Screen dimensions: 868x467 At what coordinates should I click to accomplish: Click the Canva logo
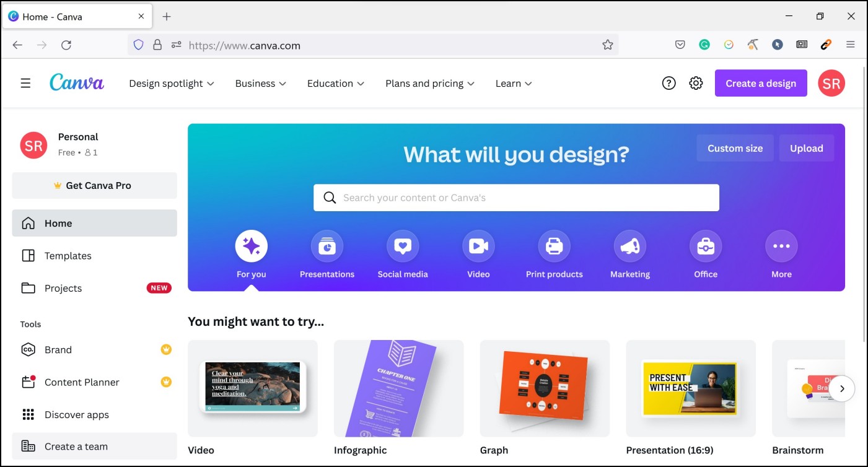pyautogui.click(x=77, y=82)
